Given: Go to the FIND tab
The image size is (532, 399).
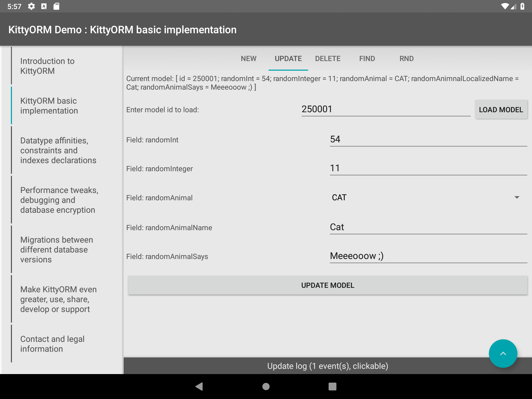Looking at the screenshot, I should point(367,59).
